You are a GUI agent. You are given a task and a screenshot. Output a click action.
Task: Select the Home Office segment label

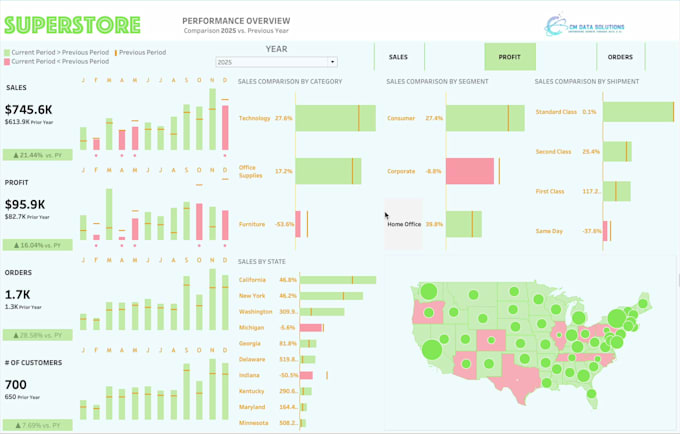tap(404, 224)
